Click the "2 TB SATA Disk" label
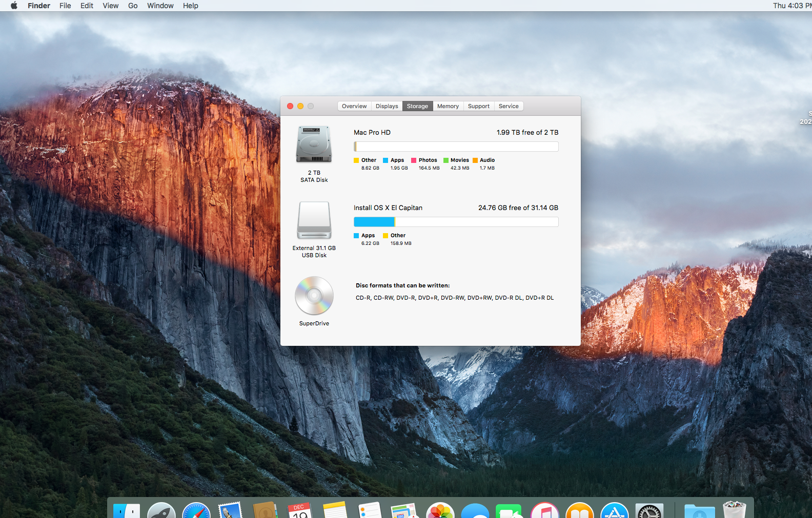This screenshot has height=518, width=812. point(314,176)
